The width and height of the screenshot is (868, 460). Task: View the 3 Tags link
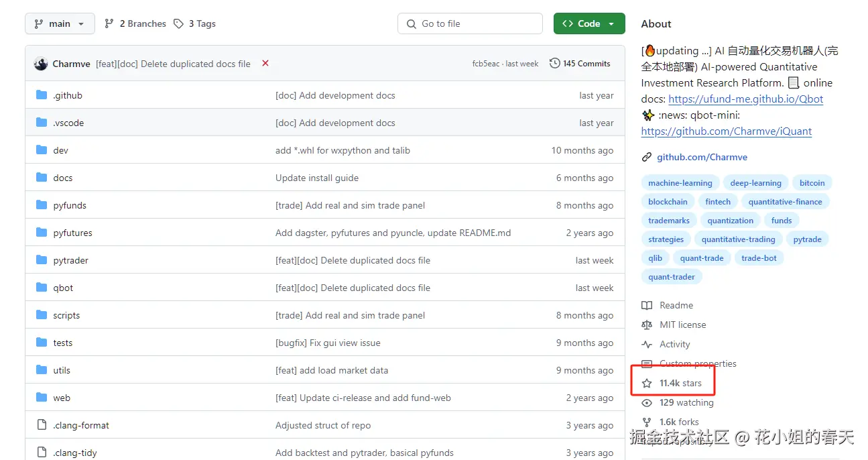pyautogui.click(x=194, y=23)
